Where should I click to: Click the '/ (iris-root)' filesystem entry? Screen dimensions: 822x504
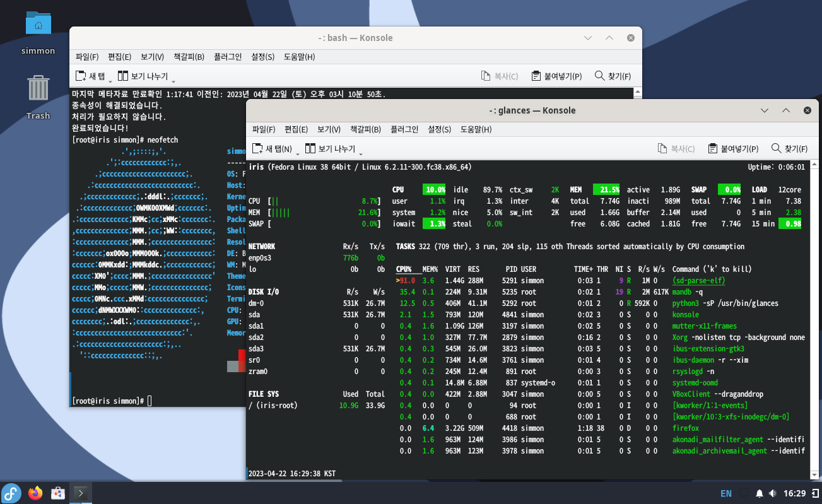click(x=273, y=406)
